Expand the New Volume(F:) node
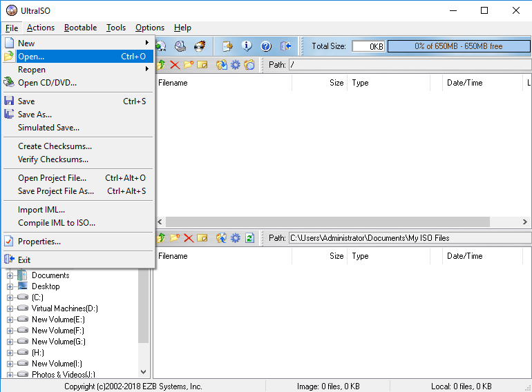This screenshot has width=532, height=392. pos(10,331)
